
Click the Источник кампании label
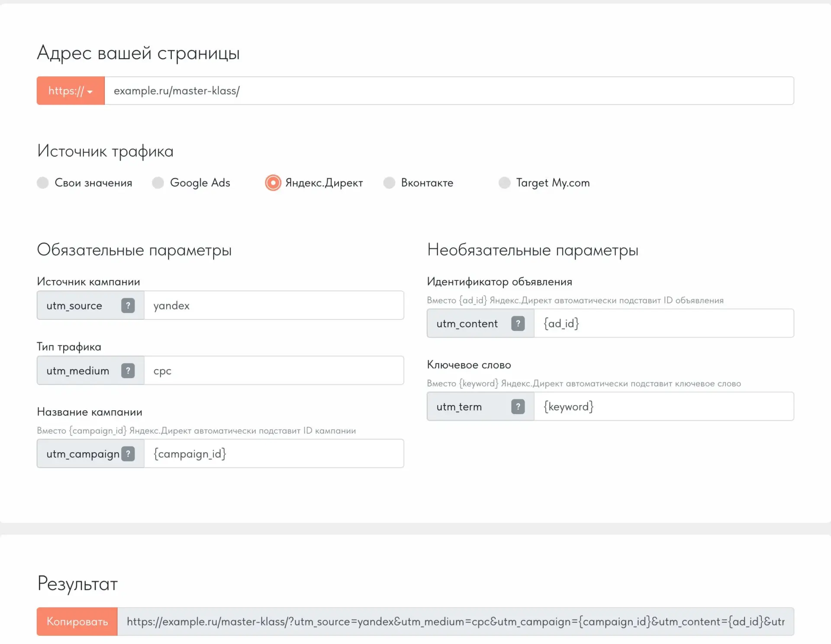point(88,282)
